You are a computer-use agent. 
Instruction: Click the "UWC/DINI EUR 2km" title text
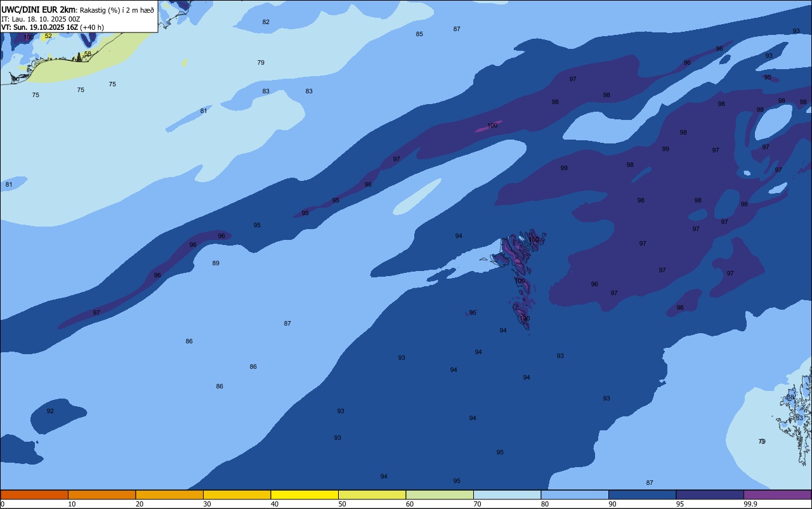coord(39,10)
